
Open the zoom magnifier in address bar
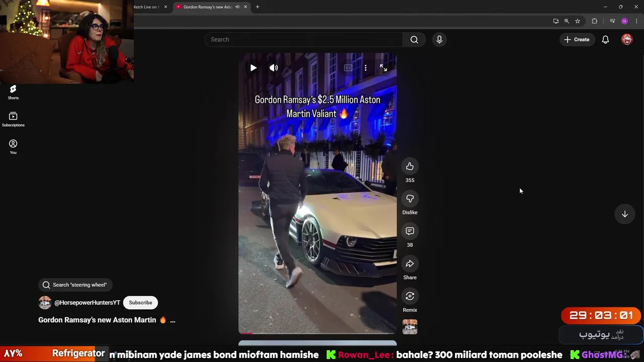click(567, 21)
